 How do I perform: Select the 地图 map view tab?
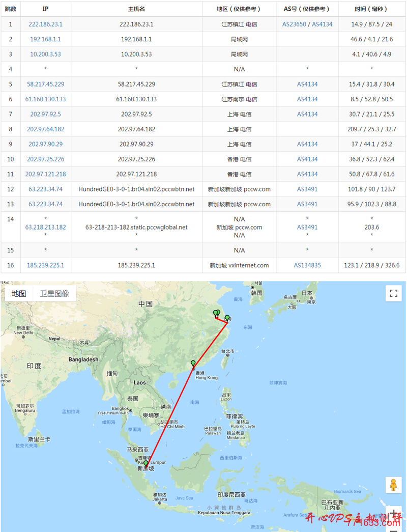[x=19, y=293]
